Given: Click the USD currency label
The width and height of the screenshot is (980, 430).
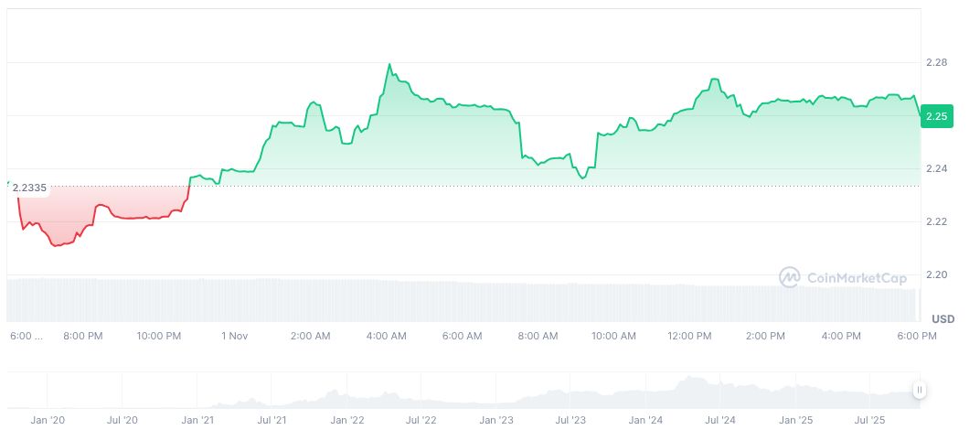Looking at the screenshot, I should (943, 318).
